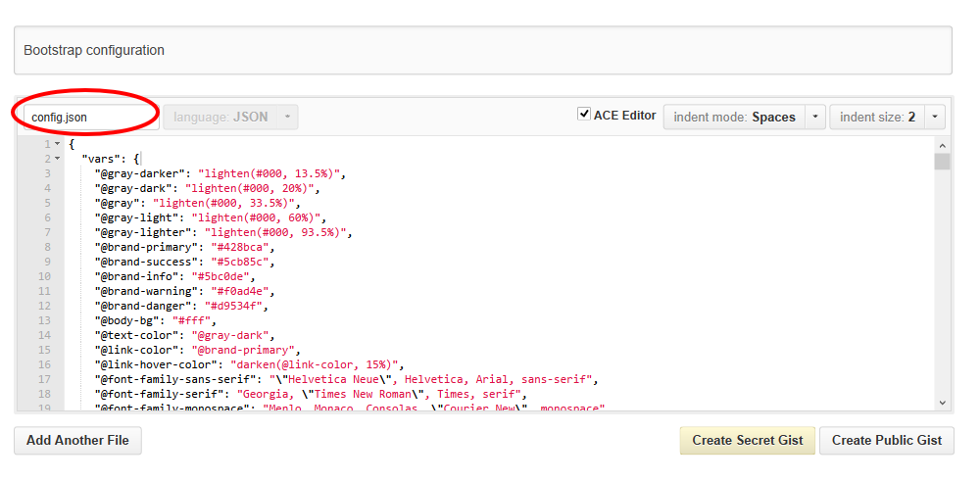
Task: Click the Bootstrap configuration description field
Action: [x=482, y=50]
